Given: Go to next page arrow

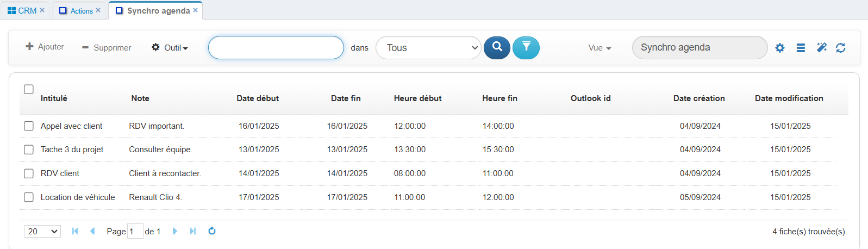Looking at the screenshot, I should coord(175,231).
